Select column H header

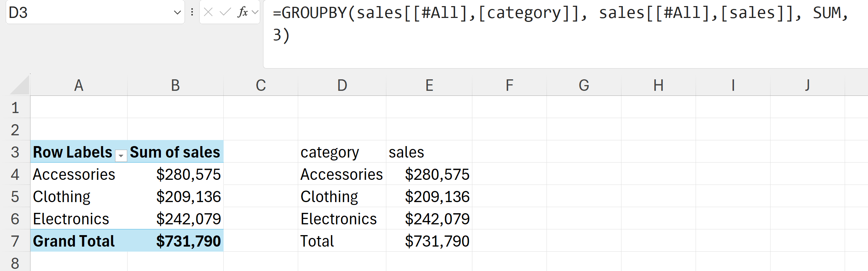coord(658,85)
